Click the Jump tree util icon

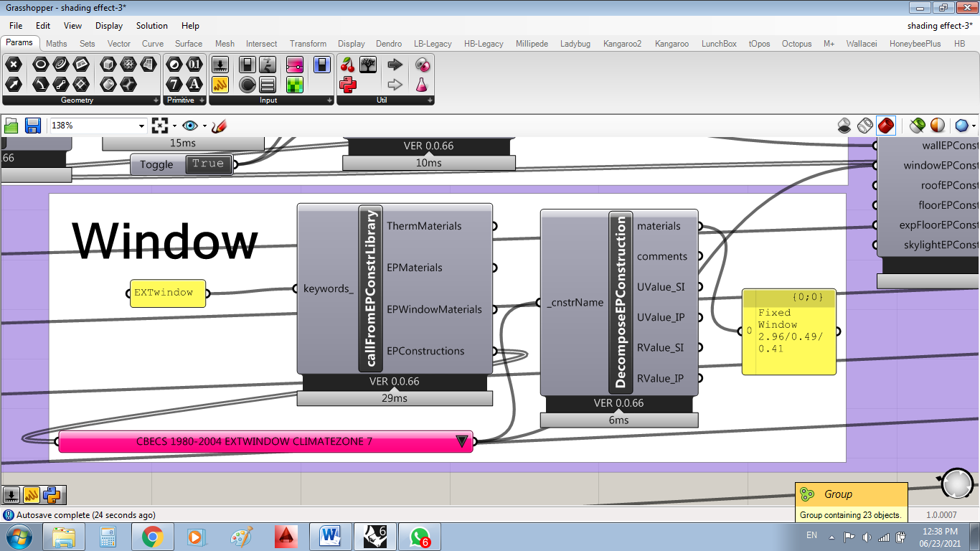coord(368,65)
